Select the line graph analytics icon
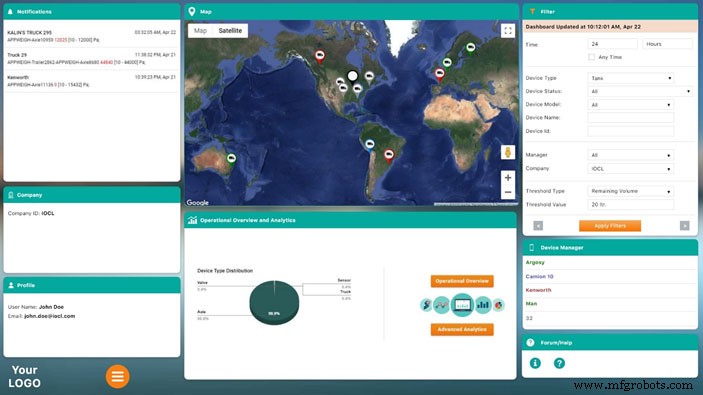 point(441,305)
